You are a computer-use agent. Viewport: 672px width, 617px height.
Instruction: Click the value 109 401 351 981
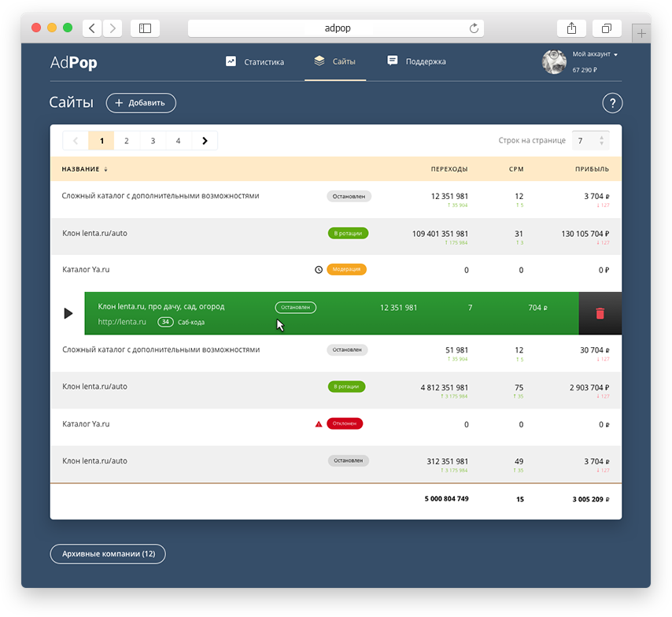440,234
